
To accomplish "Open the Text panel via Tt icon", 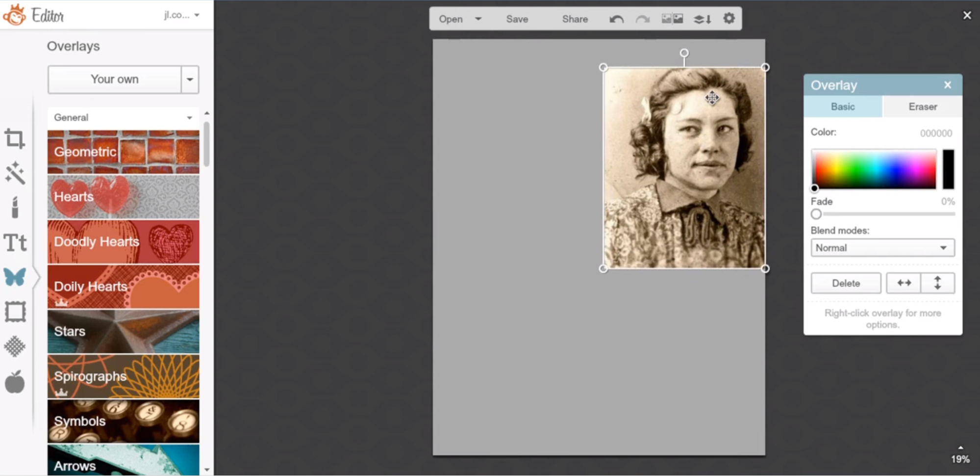I will (x=15, y=242).
